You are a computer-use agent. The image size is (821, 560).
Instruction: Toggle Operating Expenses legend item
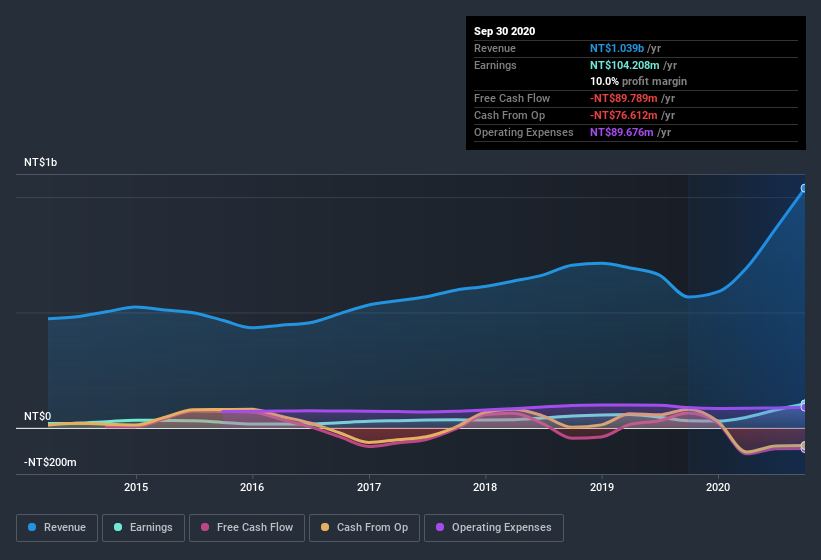[x=494, y=528]
